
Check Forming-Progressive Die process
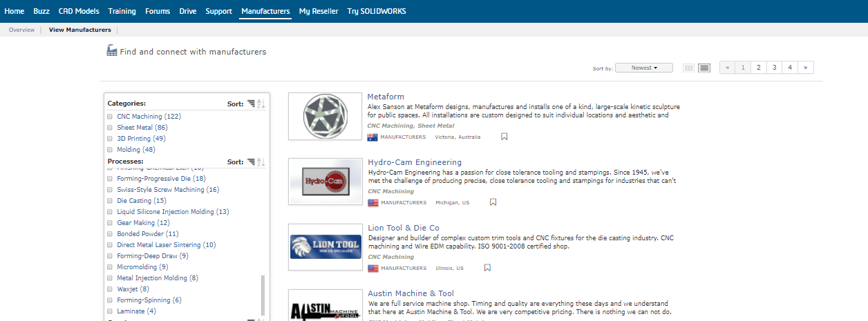click(x=110, y=179)
